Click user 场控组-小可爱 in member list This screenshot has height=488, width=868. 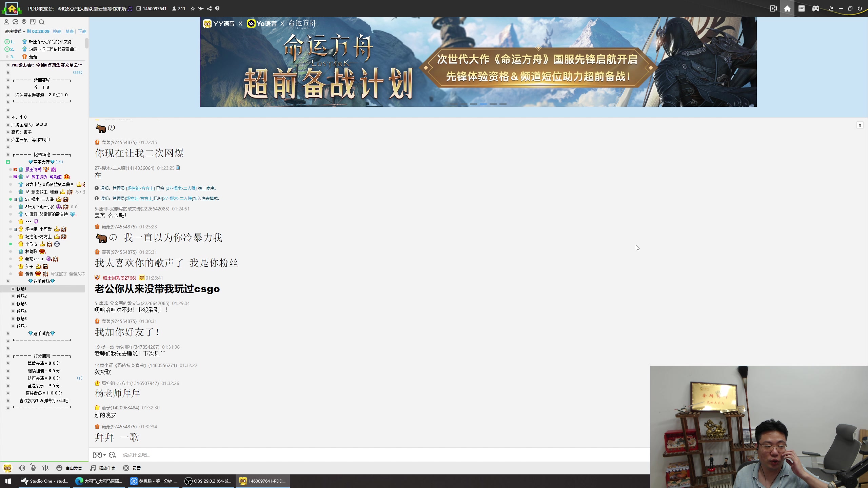(x=38, y=229)
